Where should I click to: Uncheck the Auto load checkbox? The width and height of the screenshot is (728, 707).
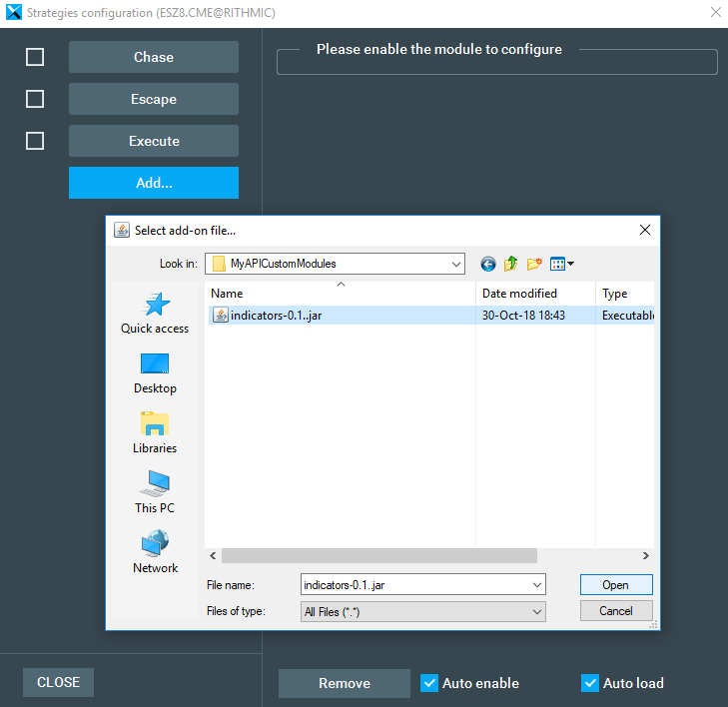point(590,683)
